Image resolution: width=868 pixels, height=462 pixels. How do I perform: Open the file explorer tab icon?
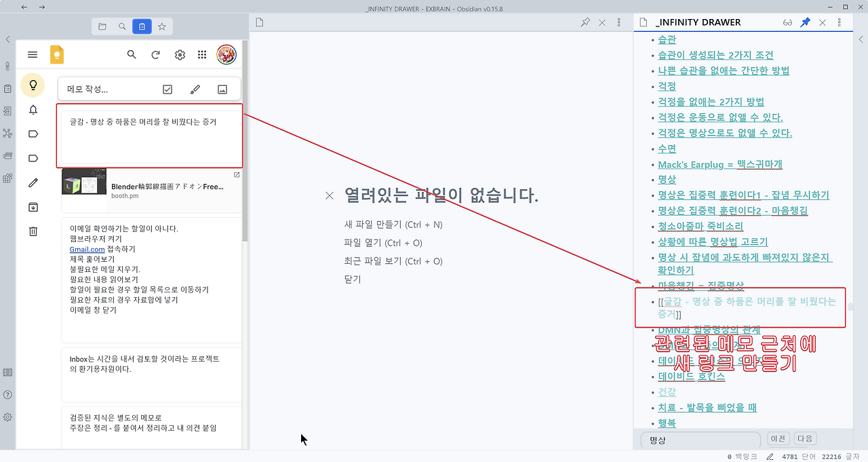point(102,26)
